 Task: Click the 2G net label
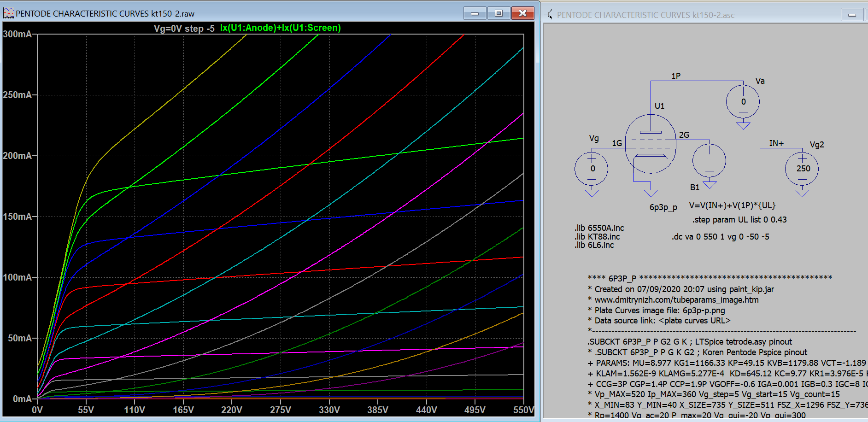(684, 135)
